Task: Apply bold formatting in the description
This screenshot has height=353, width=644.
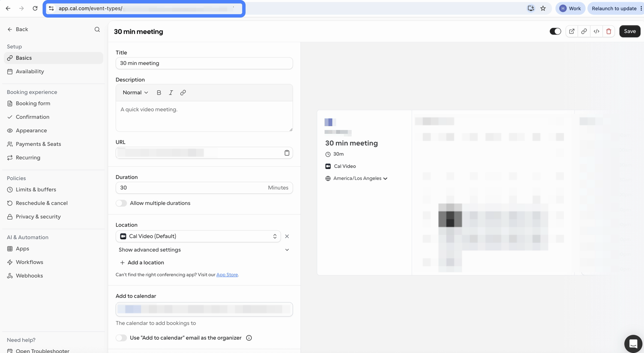Action: (159, 93)
